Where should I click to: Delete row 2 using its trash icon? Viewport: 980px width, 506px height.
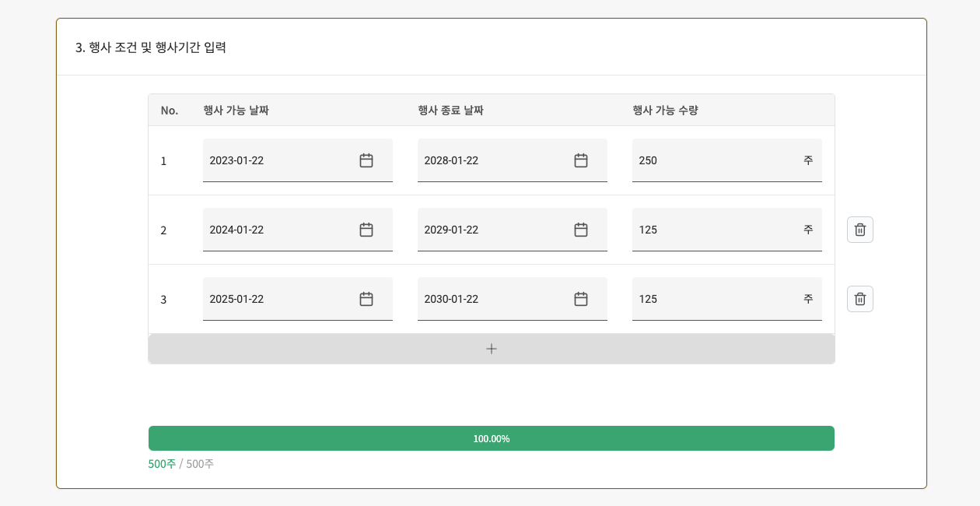coord(859,230)
